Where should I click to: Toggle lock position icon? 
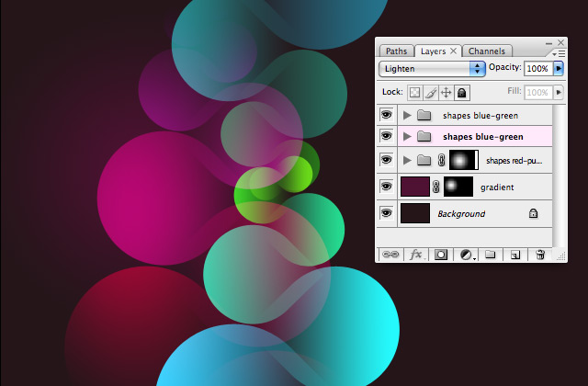tap(446, 92)
